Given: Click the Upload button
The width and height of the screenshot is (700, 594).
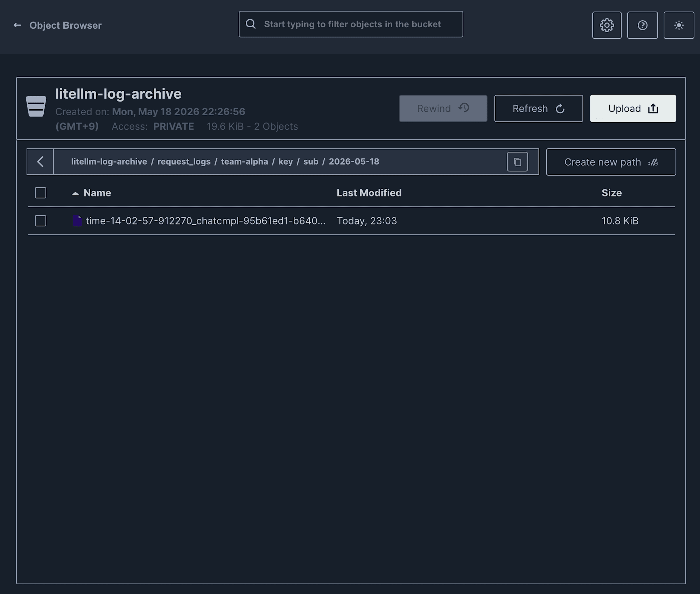Looking at the screenshot, I should (x=633, y=109).
